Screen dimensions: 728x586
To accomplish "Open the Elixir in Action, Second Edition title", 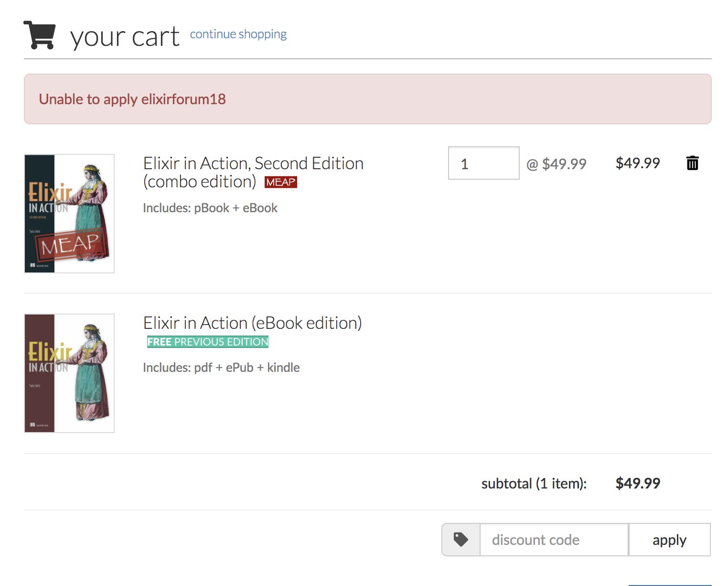I will pyautogui.click(x=253, y=172).
